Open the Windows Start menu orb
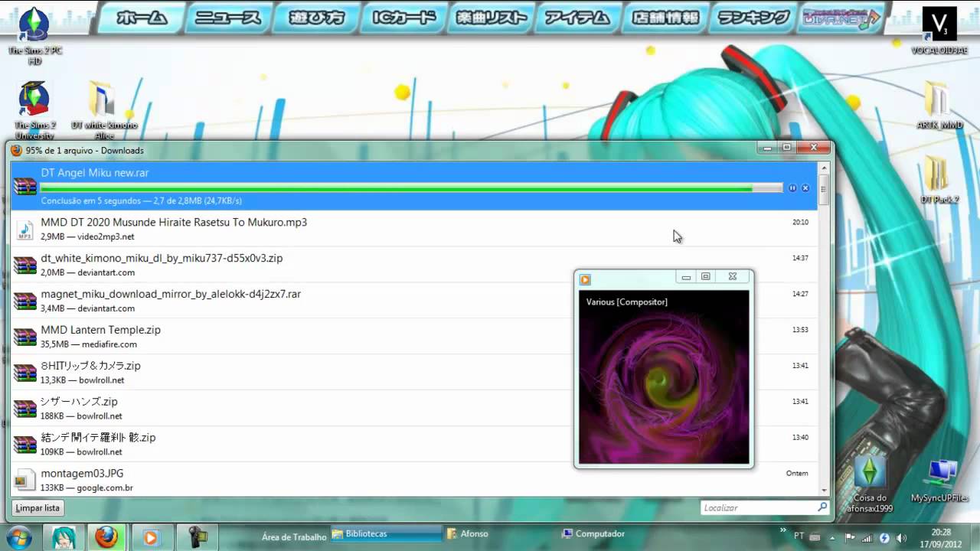 point(18,537)
